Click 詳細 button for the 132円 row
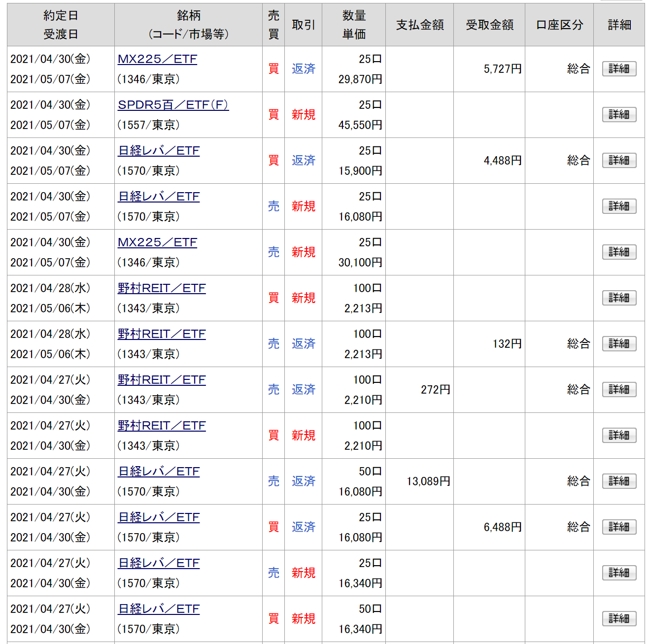This screenshot has width=648, height=644. click(619, 344)
